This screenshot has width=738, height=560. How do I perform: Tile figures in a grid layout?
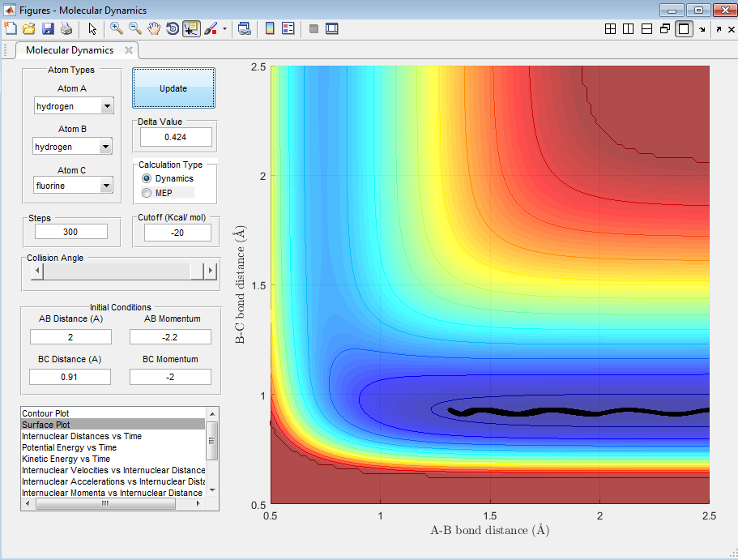611,28
